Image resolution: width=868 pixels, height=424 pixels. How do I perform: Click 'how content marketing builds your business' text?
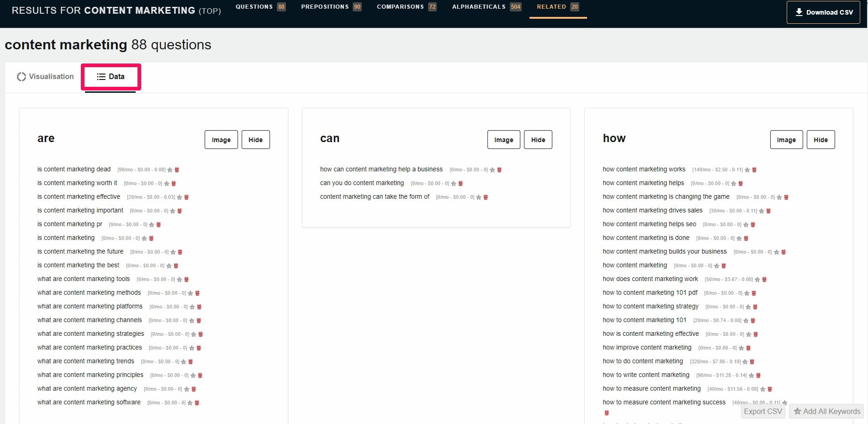(x=665, y=251)
